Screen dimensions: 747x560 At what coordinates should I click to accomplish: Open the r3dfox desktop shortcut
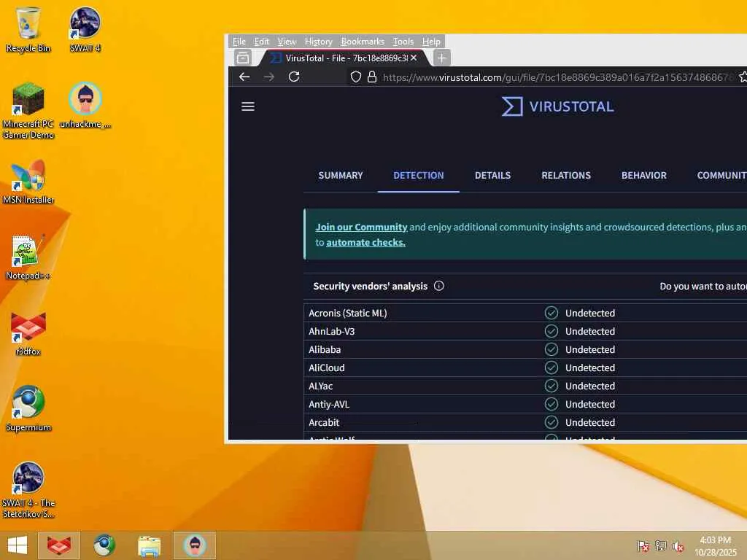tap(28, 333)
